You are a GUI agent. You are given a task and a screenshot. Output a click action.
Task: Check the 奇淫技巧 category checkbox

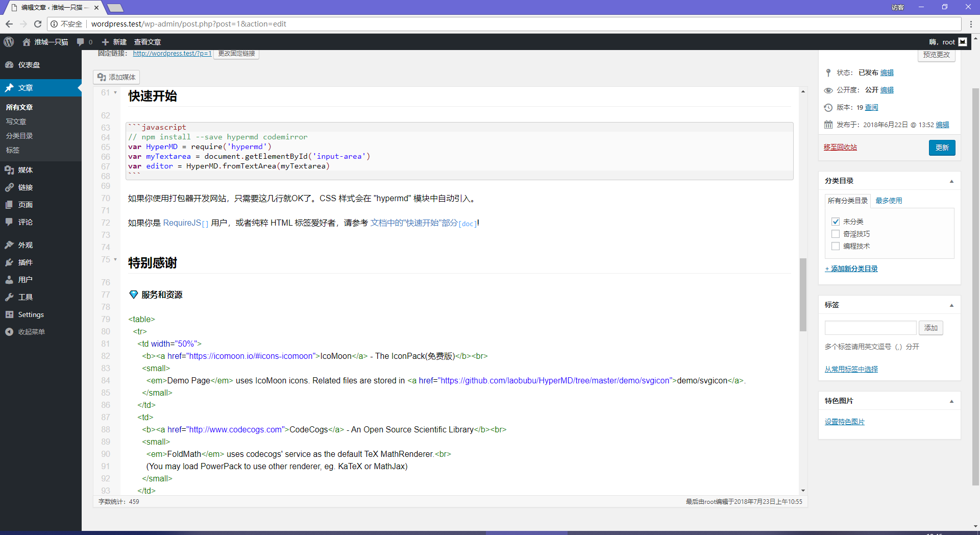(x=836, y=234)
